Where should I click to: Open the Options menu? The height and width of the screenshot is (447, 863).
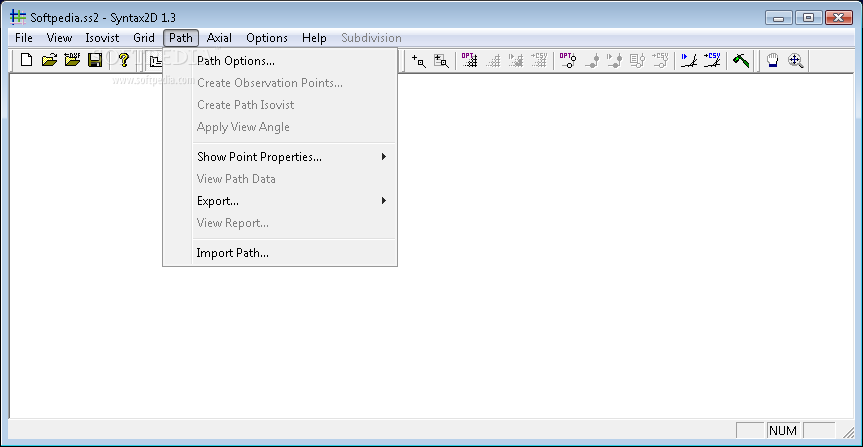click(x=267, y=38)
